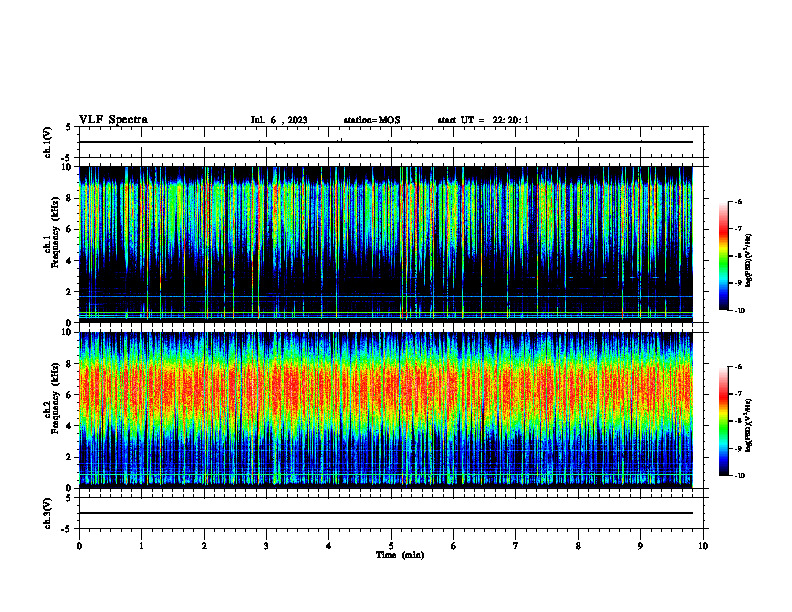Click the "ch.1(V)" axis label
Image resolution: width=792 pixels, height=612 pixels.
pyautogui.click(x=47, y=142)
